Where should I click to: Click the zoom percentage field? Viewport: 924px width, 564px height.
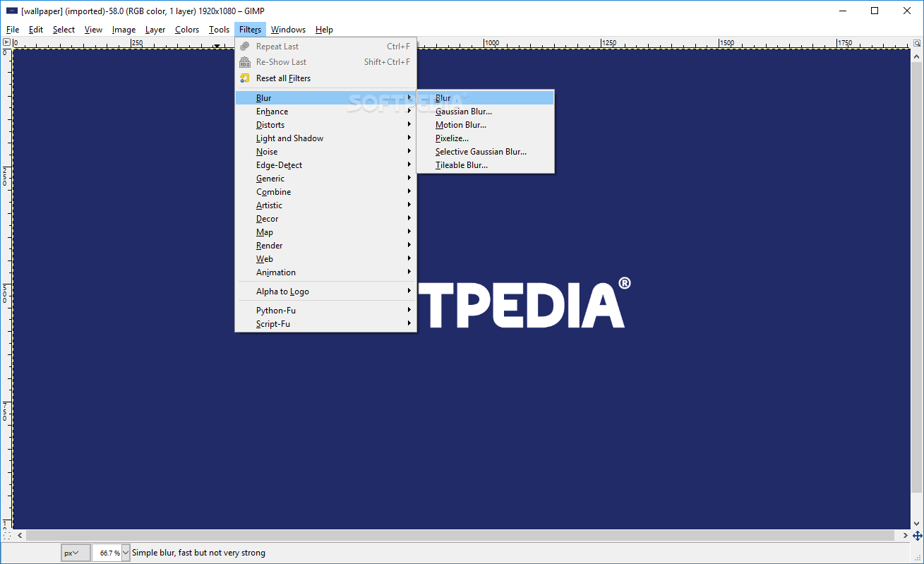(107, 553)
